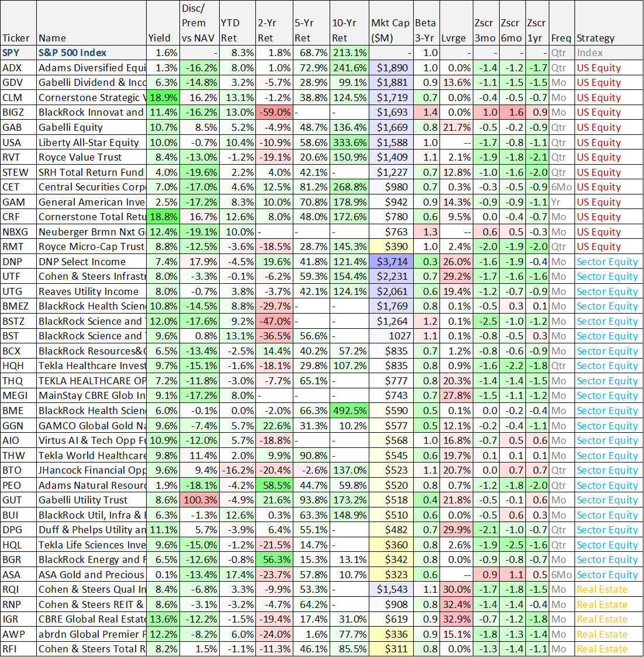The image size is (644, 657).
Task: Click GGN 2-Yr return 22.6%
Action: (x=273, y=426)
